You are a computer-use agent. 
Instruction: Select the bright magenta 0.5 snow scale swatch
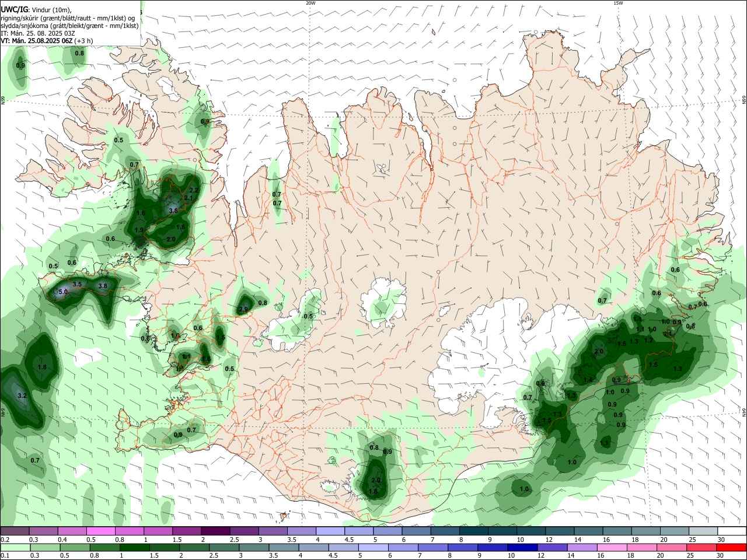tap(101, 531)
